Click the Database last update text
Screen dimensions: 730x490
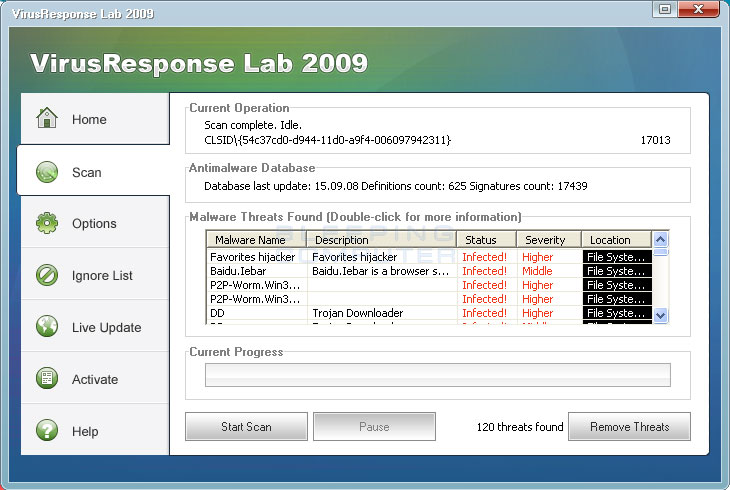tap(396, 186)
